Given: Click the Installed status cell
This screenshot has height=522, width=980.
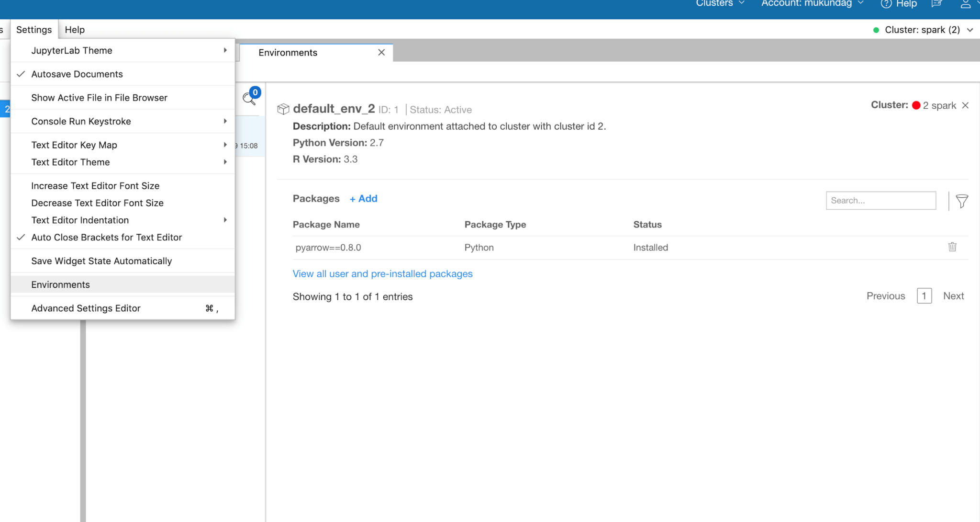Looking at the screenshot, I should tap(650, 247).
